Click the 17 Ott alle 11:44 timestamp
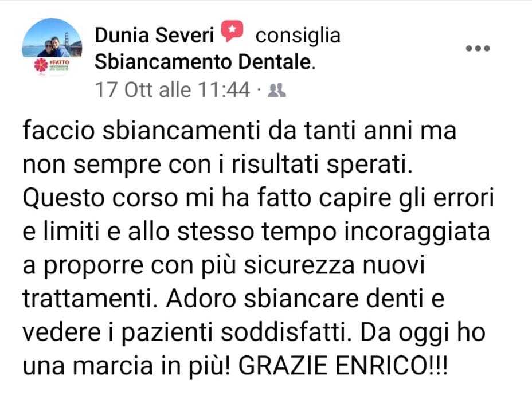The image size is (532, 407). click(x=173, y=90)
